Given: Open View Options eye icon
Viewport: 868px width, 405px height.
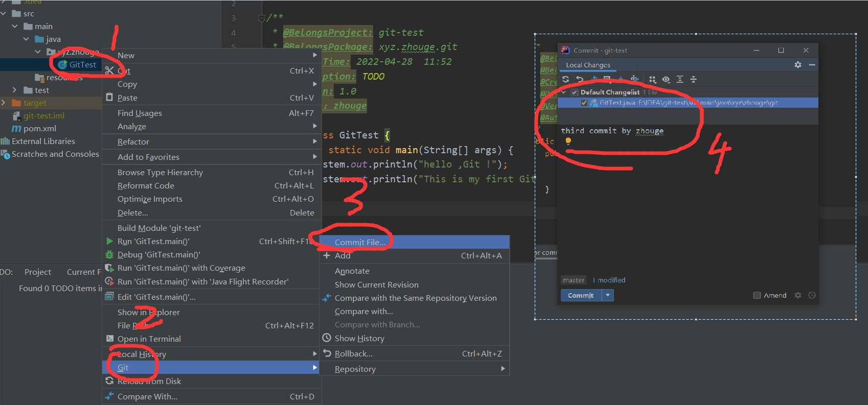Looking at the screenshot, I should (666, 79).
